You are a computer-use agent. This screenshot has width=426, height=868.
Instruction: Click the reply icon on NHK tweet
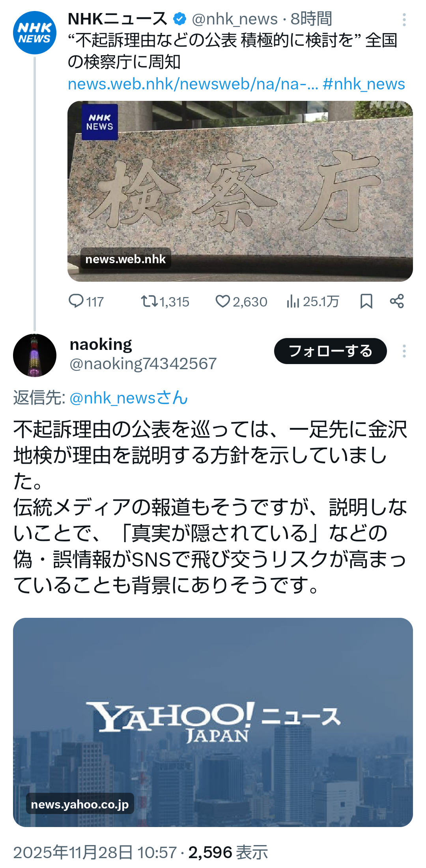click(76, 301)
